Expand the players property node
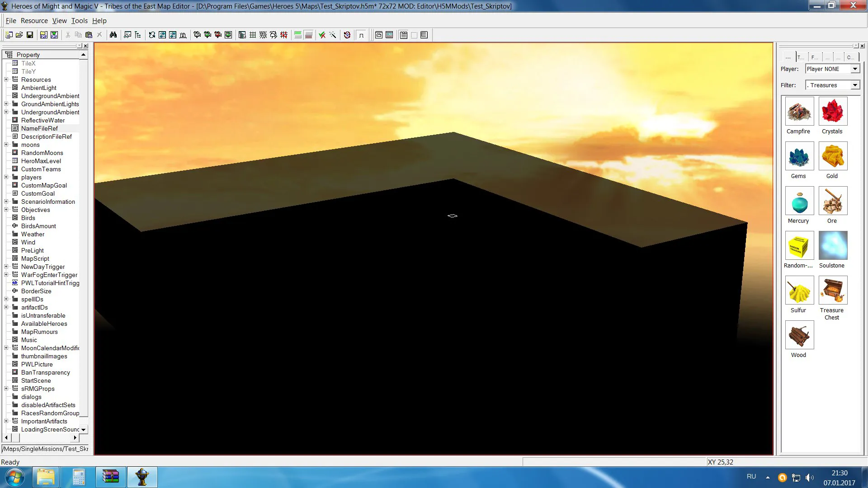The width and height of the screenshot is (868, 488). (6, 177)
